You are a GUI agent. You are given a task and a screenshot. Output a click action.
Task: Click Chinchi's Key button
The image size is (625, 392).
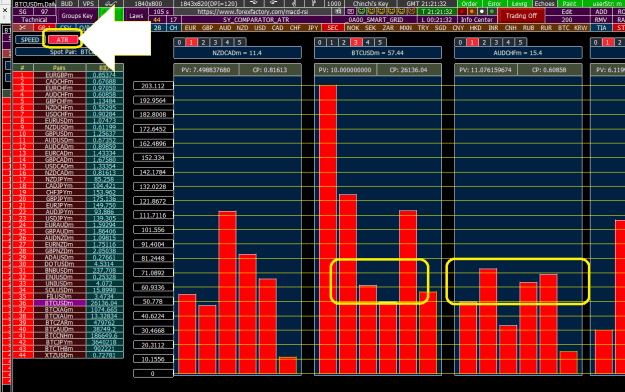tap(370, 4)
